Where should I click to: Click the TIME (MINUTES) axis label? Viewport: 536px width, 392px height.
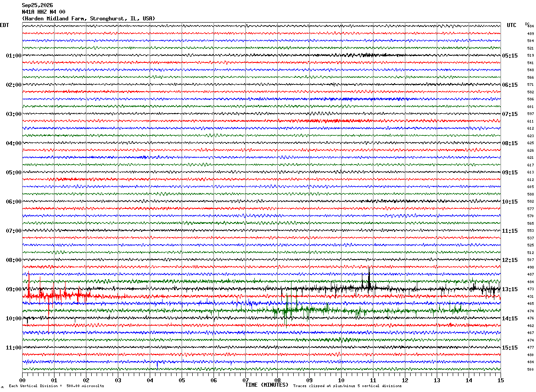tap(267, 385)
